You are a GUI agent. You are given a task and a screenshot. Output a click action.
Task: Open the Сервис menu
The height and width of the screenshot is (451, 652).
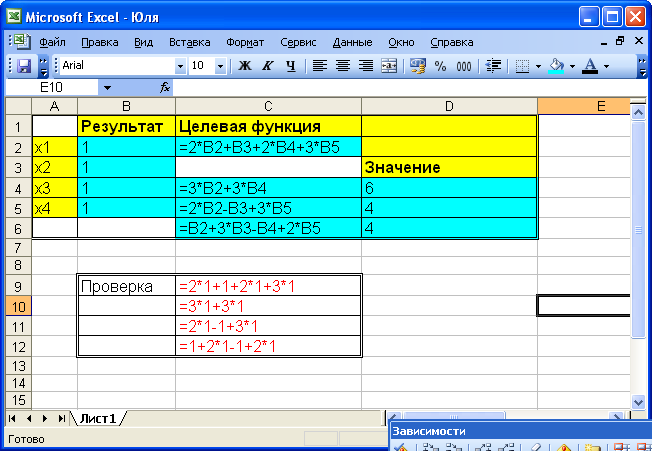pos(298,42)
